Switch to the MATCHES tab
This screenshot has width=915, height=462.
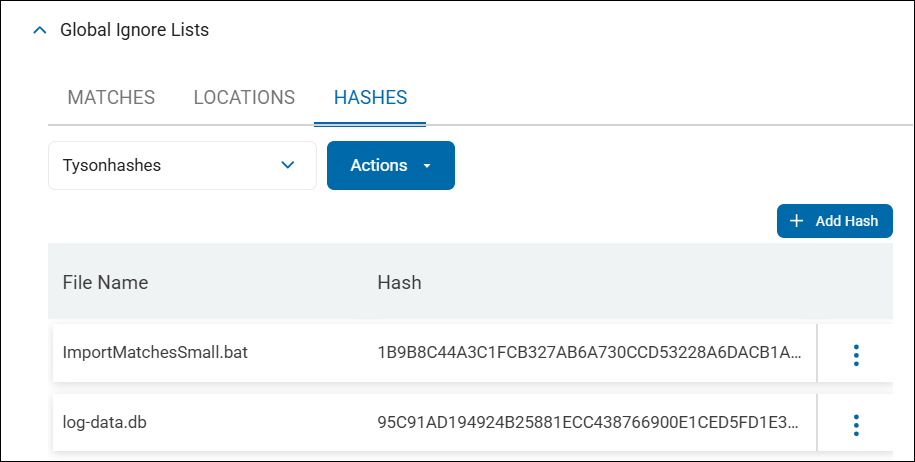[111, 97]
